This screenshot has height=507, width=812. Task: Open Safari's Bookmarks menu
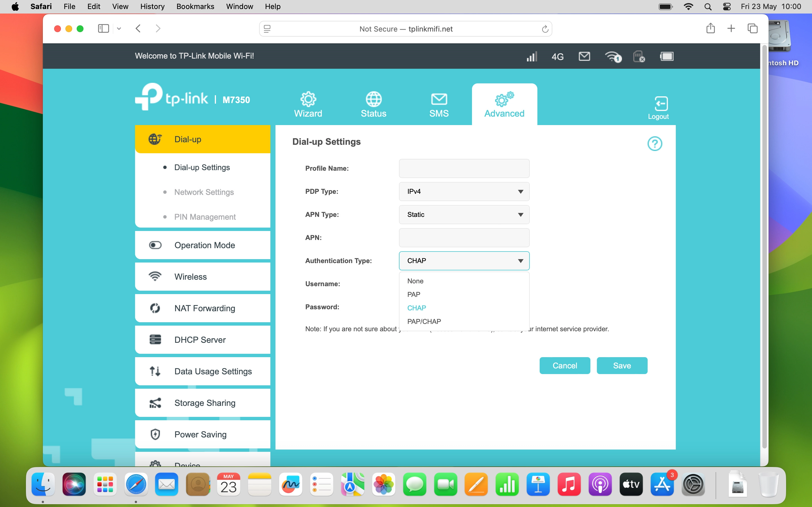point(195,6)
